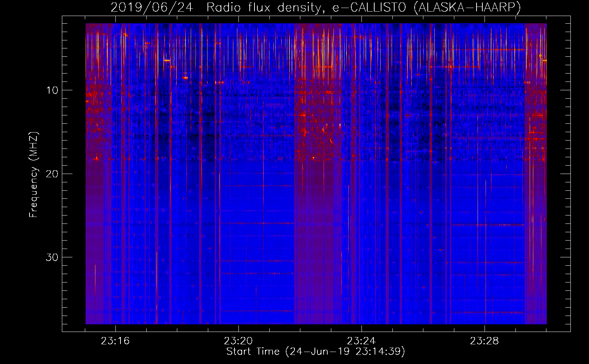Click the 30 MHz frequency tick label
The height and width of the screenshot is (364, 589).
(52, 257)
